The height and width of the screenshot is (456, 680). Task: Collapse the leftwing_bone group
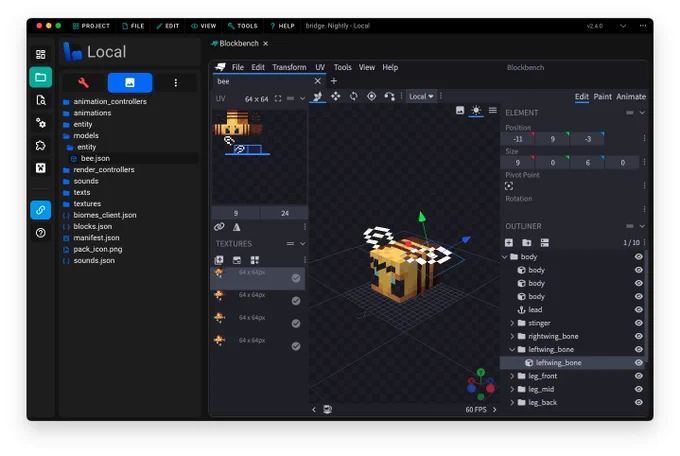coord(512,349)
